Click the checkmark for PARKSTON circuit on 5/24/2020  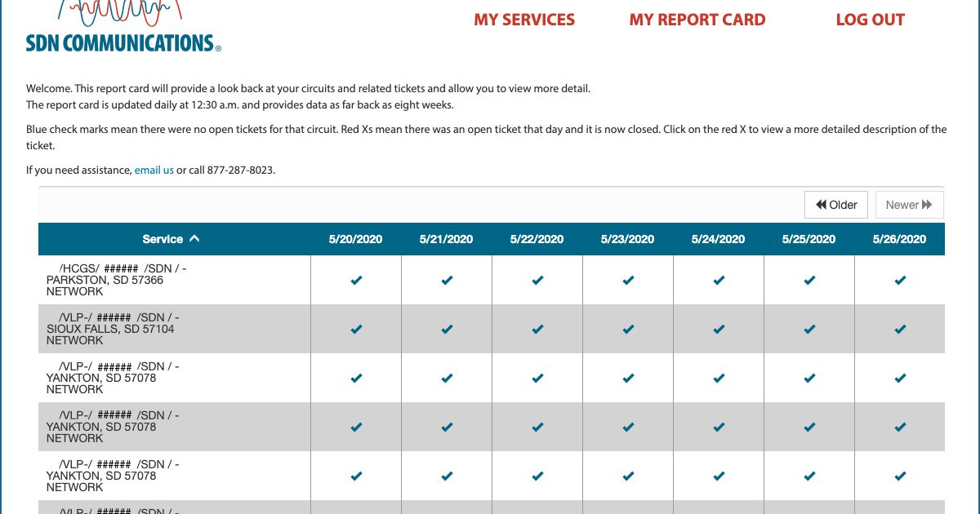[x=718, y=280]
